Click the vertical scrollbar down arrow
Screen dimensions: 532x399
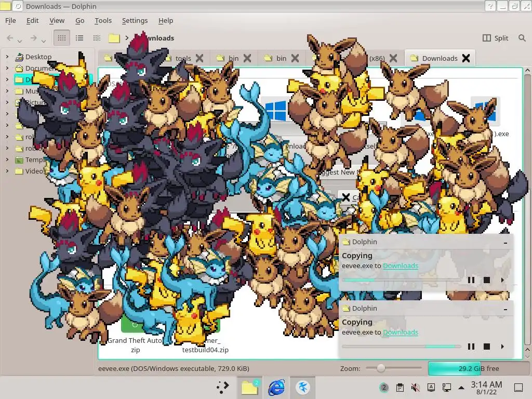pos(527,356)
